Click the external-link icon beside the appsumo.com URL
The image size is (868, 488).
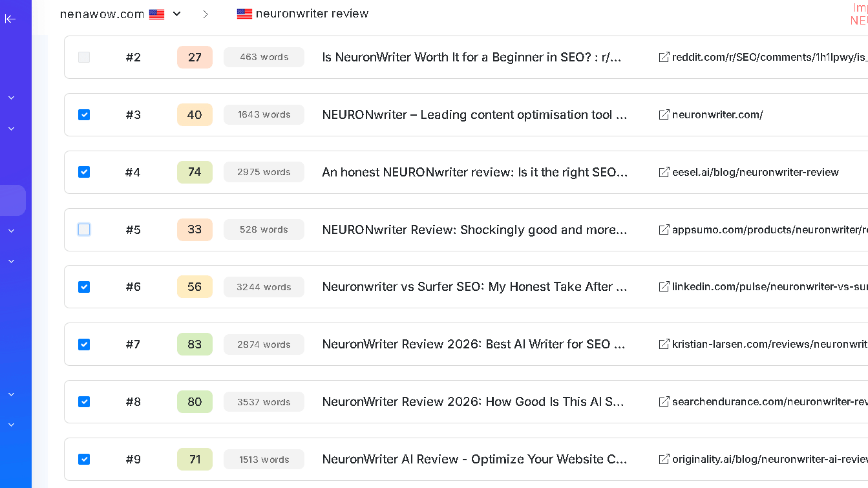(664, 229)
